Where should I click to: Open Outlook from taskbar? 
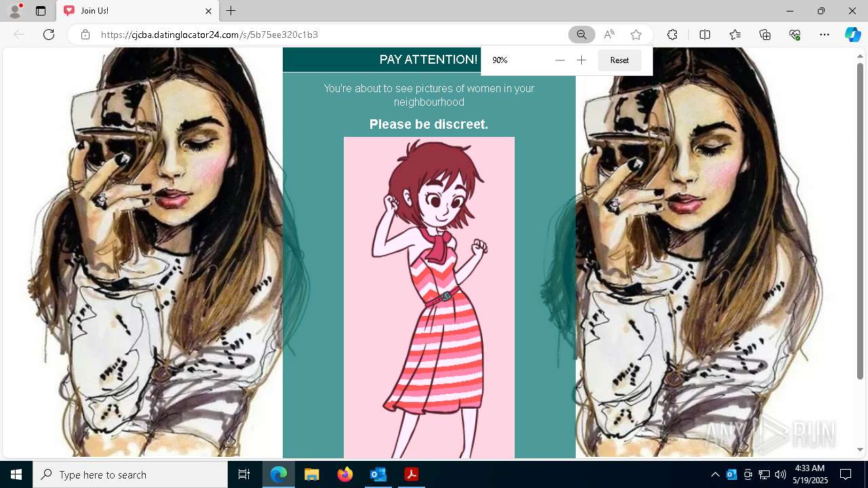378,474
